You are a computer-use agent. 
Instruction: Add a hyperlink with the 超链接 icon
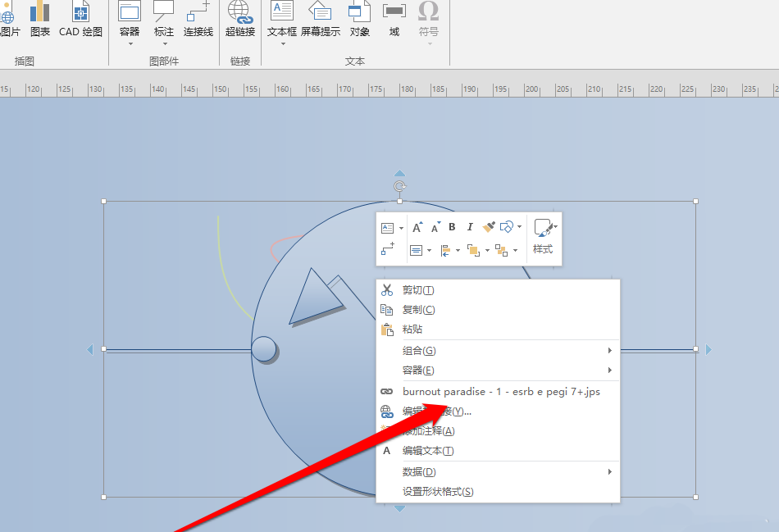click(239, 18)
